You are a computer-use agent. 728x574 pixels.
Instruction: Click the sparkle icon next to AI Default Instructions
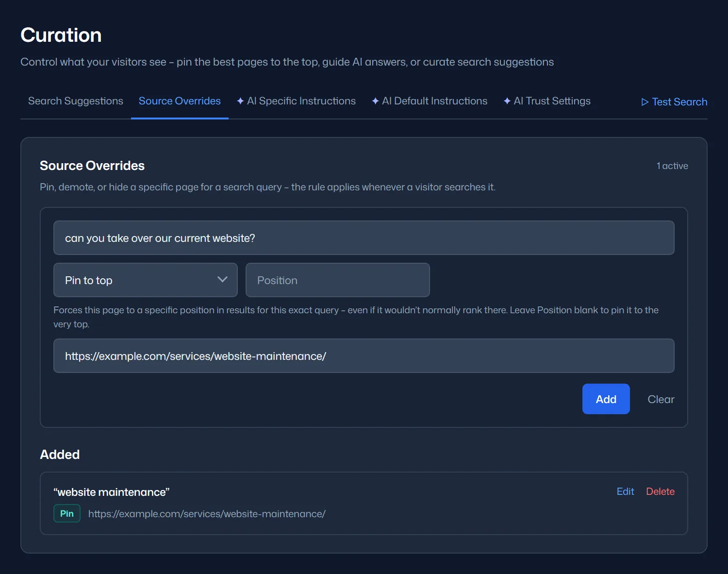(x=375, y=101)
